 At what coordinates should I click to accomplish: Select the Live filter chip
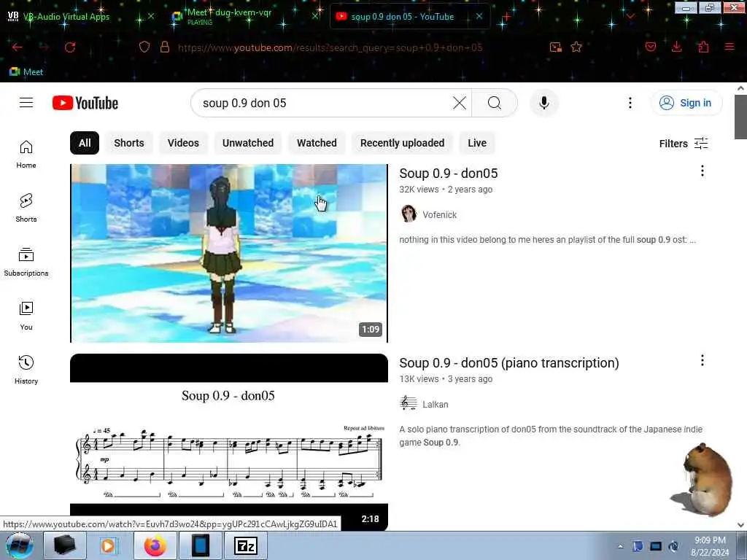pos(477,143)
